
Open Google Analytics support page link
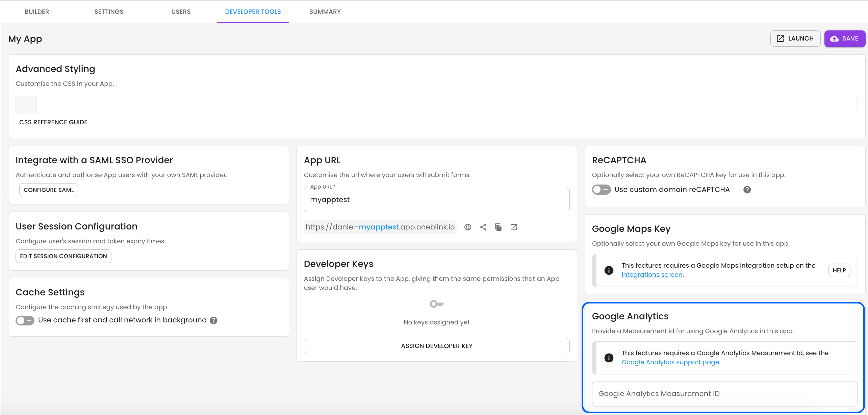(670, 362)
